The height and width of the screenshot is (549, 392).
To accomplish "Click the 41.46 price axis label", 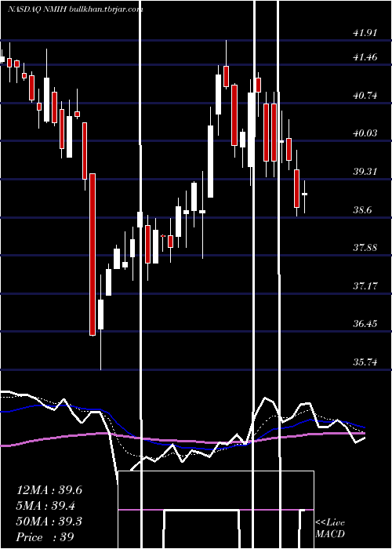I will point(365,57).
